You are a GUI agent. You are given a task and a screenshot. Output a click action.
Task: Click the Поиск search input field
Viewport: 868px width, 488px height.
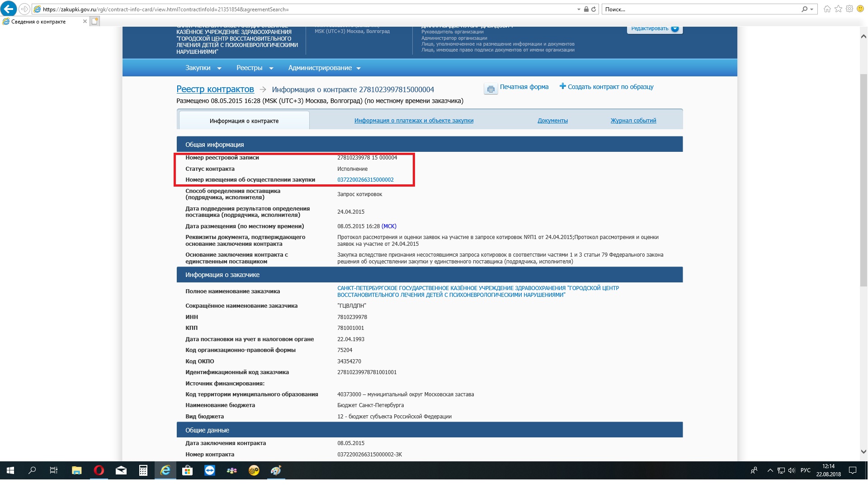tap(701, 9)
